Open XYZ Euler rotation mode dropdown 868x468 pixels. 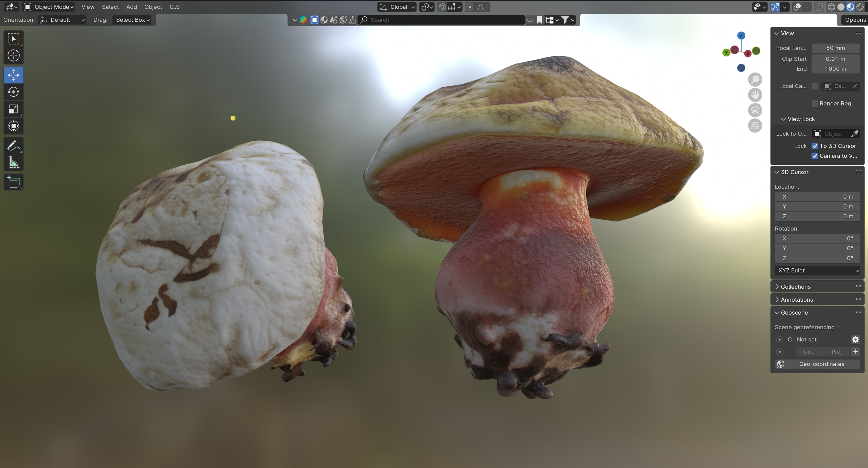(817, 270)
